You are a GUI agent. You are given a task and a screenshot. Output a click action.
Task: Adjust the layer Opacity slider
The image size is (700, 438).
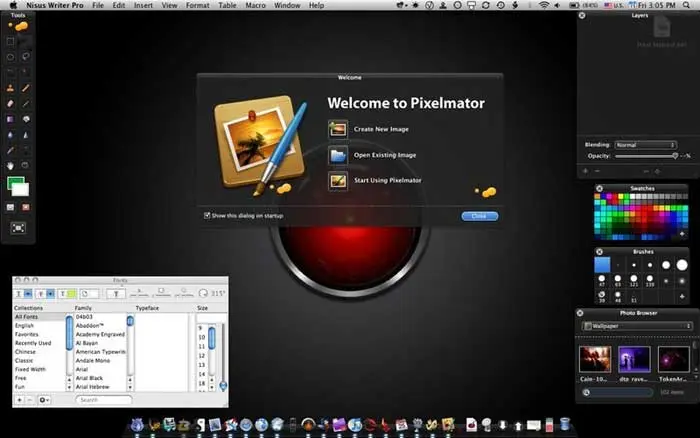pyautogui.click(x=646, y=156)
